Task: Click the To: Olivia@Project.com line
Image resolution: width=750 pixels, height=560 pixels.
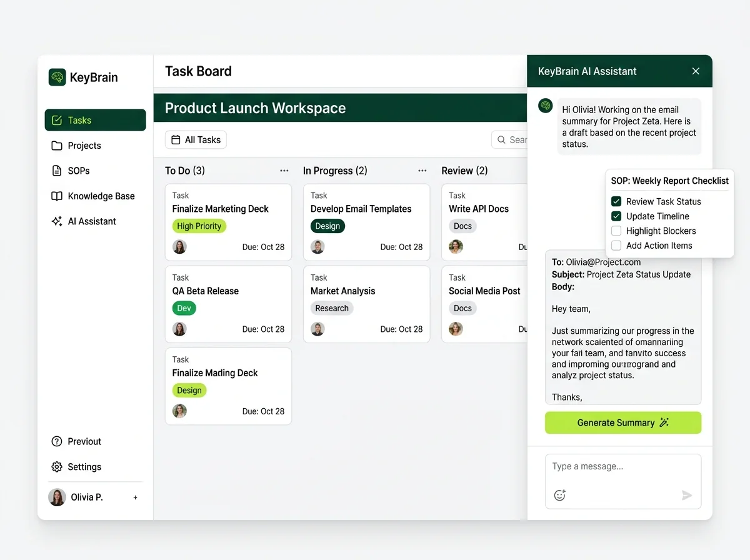Action: [596, 262]
